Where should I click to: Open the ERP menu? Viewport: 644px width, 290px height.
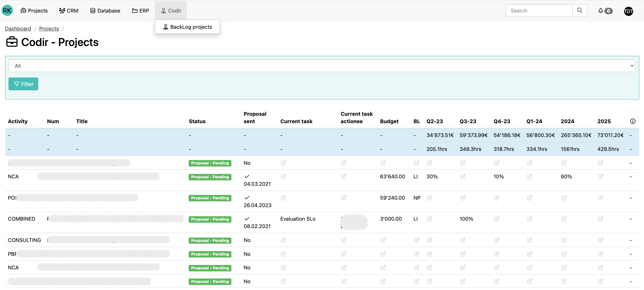(x=140, y=11)
